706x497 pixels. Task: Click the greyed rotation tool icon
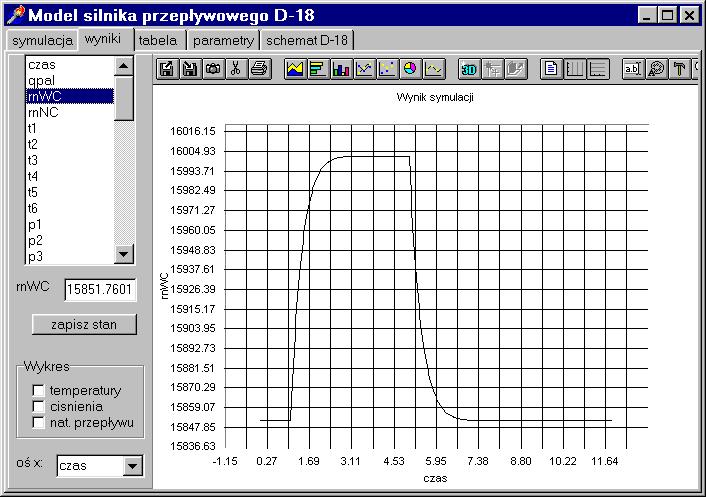[492, 69]
